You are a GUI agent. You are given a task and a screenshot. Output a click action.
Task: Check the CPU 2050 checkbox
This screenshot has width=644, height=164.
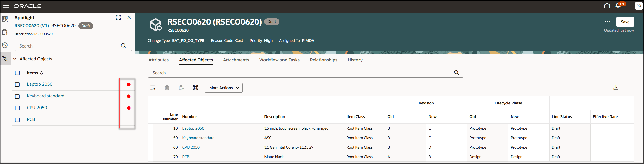17,108
